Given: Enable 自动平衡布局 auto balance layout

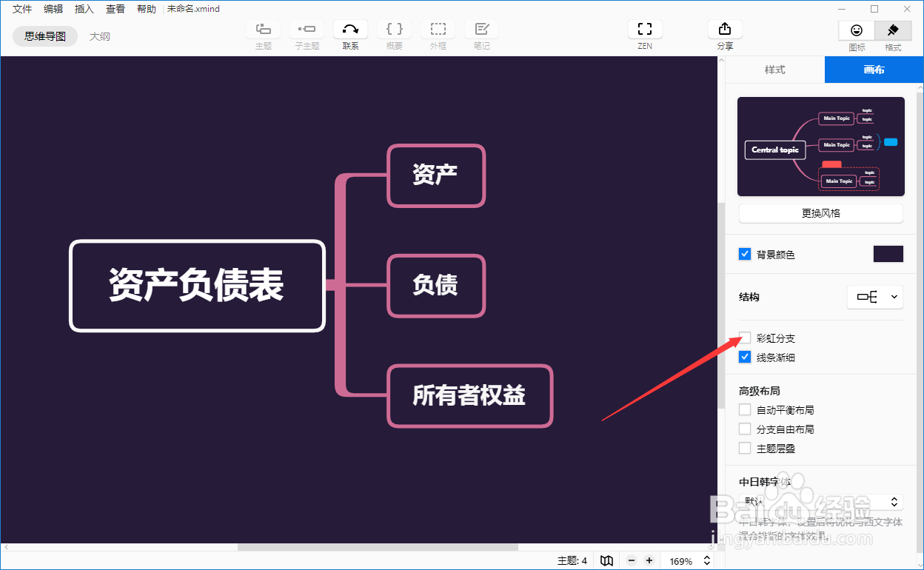Looking at the screenshot, I should 745,409.
